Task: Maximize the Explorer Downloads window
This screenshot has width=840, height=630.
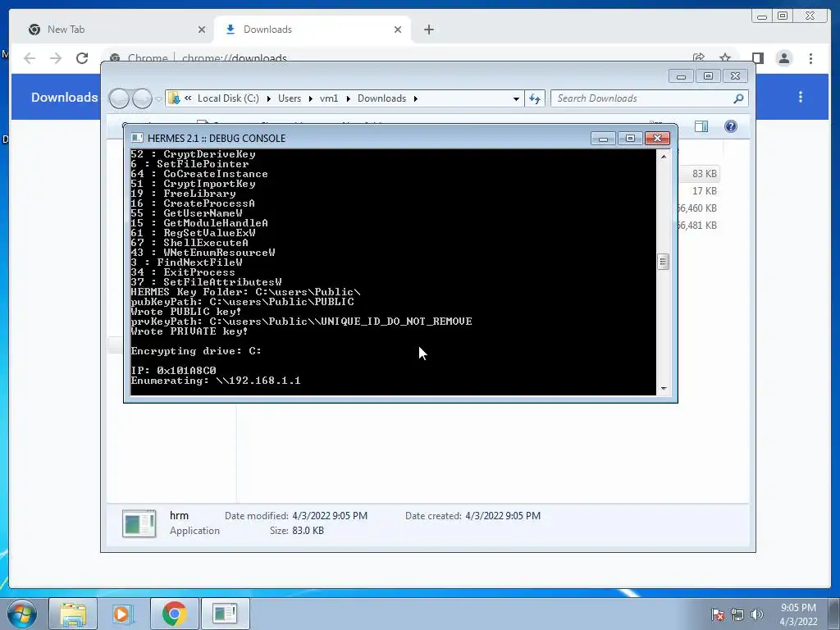Action: click(708, 76)
